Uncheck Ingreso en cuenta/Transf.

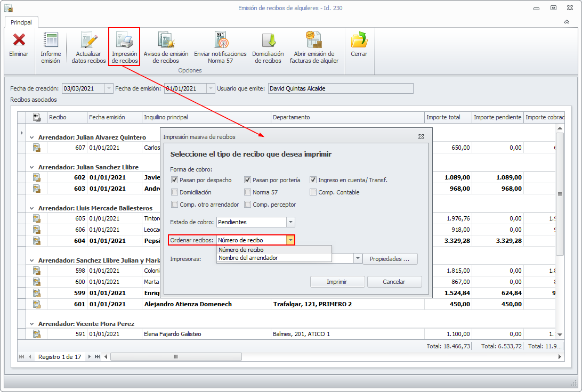pos(313,180)
